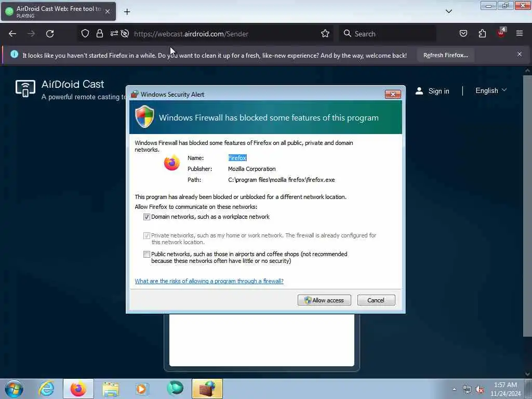Click the forward navigation arrow

tap(31, 34)
